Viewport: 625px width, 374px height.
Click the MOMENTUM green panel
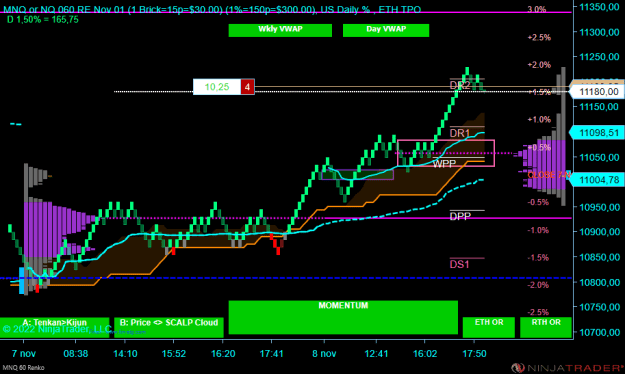click(343, 317)
